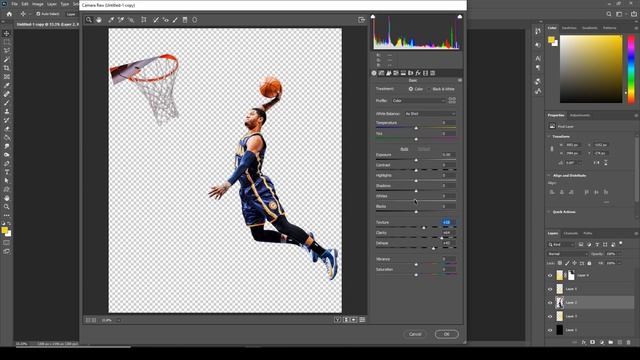The image size is (640, 360).
Task: Open the Lens Corrections panel tab
Action: pyautogui.click(x=411, y=73)
